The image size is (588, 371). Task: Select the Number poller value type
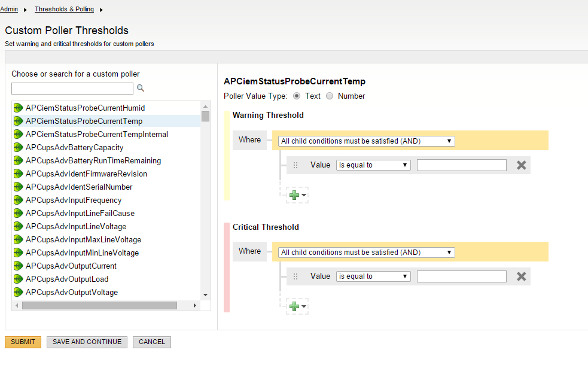click(x=330, y=96)
